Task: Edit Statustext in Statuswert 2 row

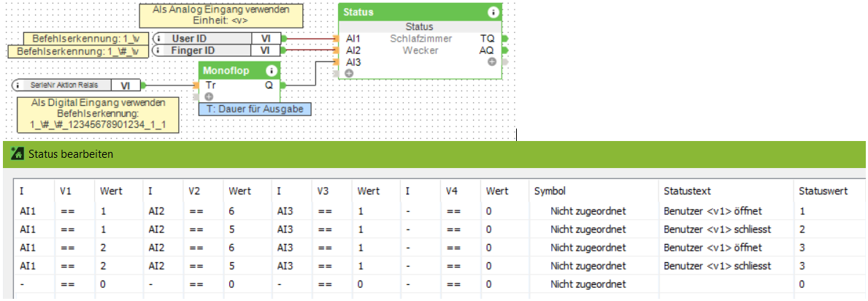Action: pyautogui.click(x=726, y=229)
